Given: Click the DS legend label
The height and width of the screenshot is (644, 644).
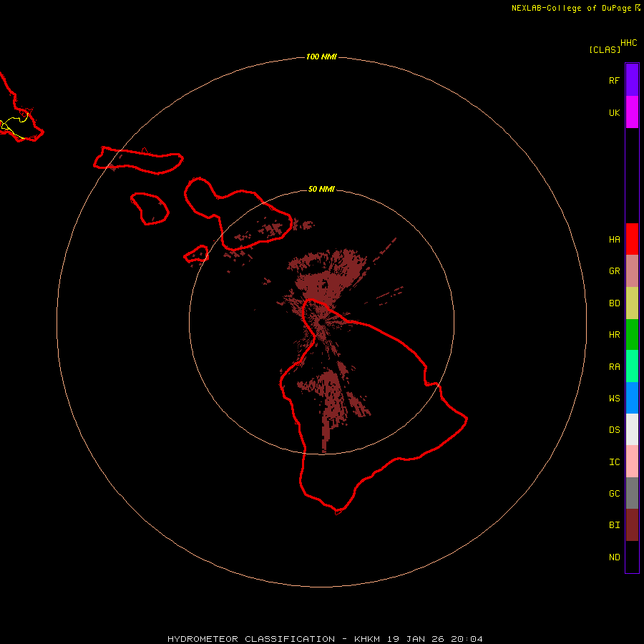Looking at the screenshot, I should (x=614, y=430).
